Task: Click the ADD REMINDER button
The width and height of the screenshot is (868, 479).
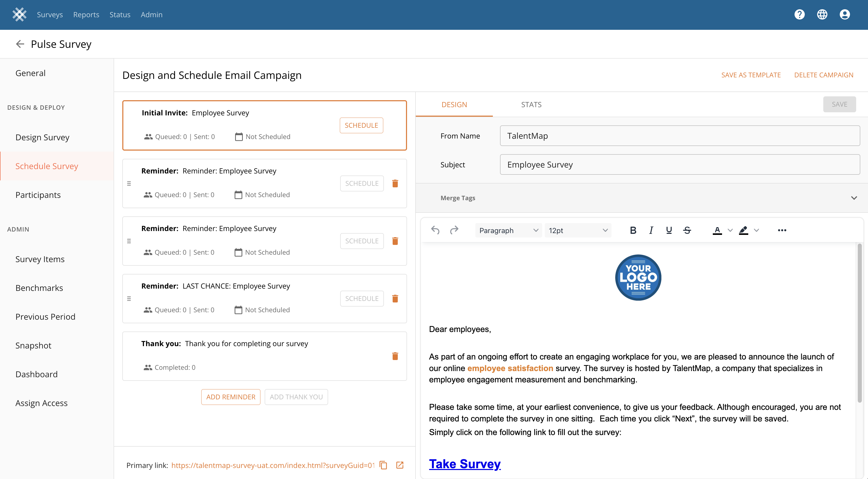Action: tap(231, 397)
